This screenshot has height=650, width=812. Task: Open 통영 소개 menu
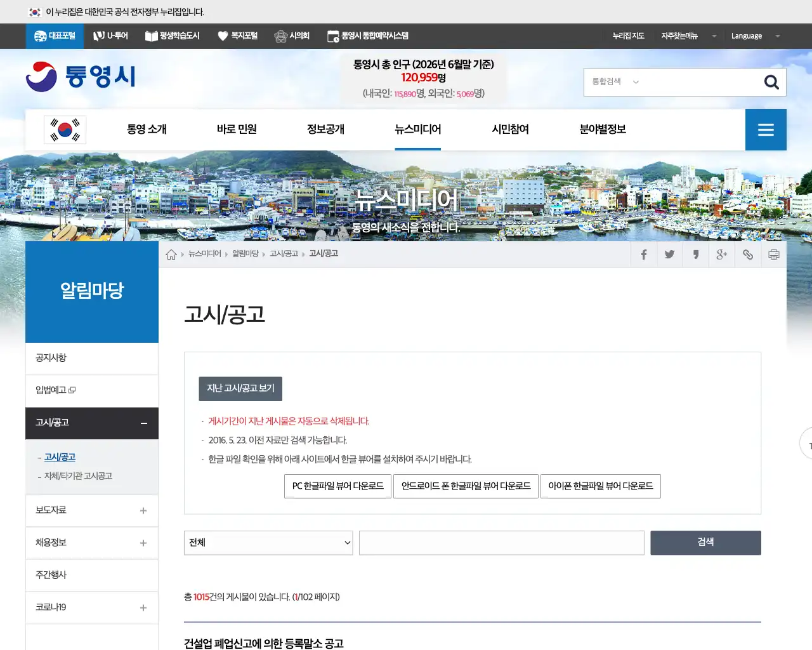click(147, 129)
